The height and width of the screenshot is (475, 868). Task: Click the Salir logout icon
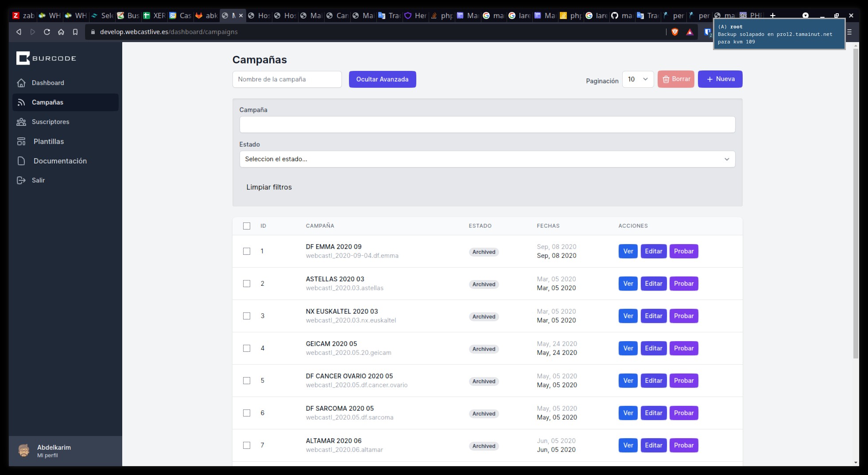click(x=21, y=180)
